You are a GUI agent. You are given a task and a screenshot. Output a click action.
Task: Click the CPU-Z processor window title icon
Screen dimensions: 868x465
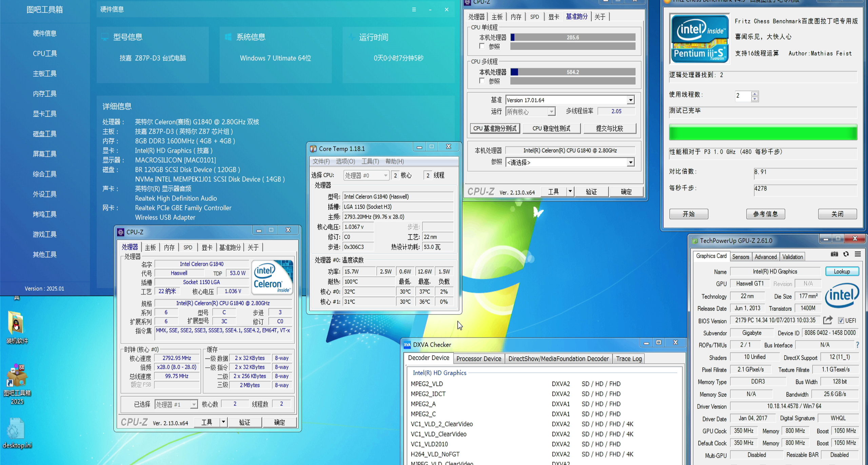tap(121, 232)
